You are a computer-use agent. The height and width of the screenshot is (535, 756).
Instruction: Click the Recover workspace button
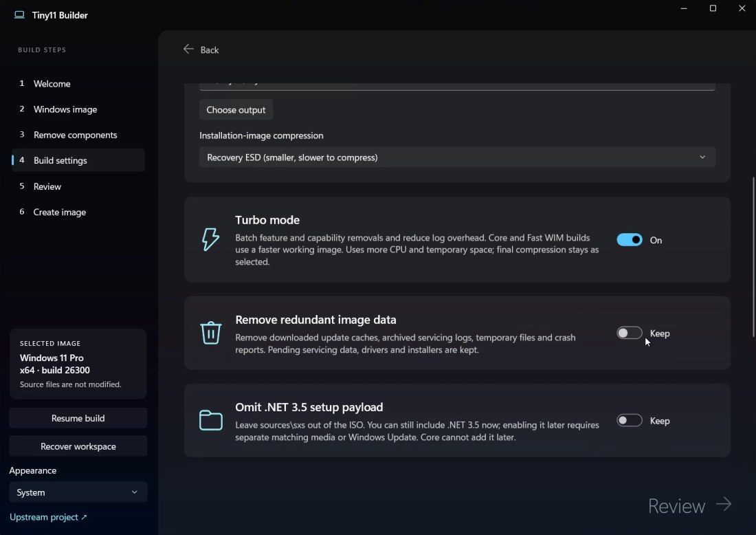(78, 446)
